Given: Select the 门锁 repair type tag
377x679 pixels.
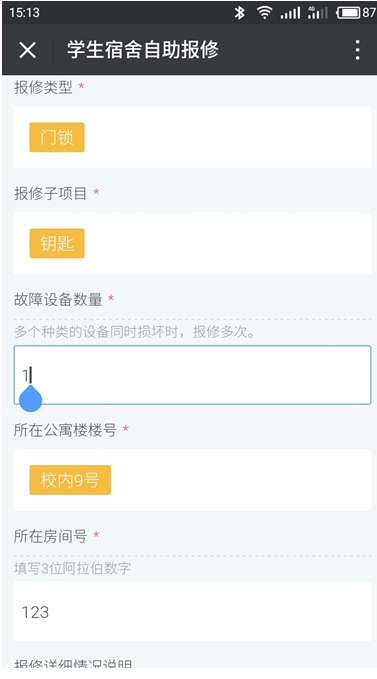Looking at the screenshot, I should [x=57, y=137].
